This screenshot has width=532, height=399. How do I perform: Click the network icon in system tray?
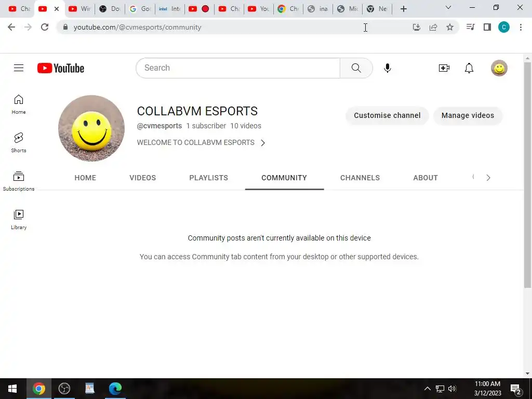440,389
